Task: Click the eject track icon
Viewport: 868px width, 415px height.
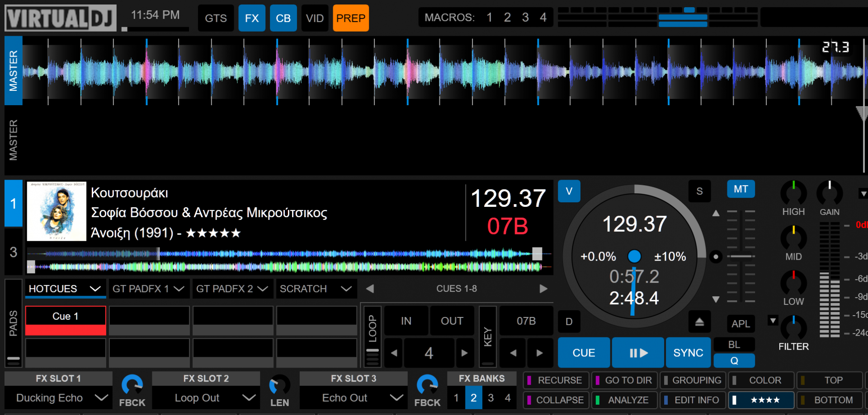Action: pyautogui.click(x=699, y=322)
